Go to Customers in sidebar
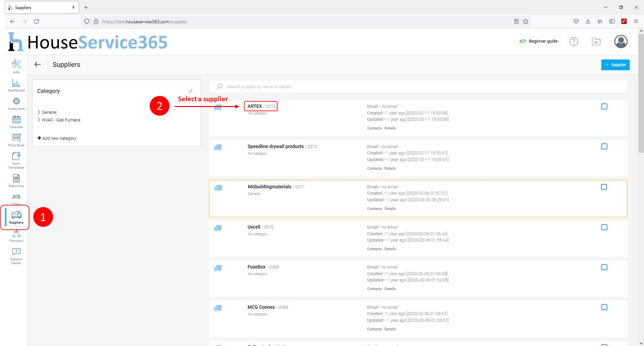The width and height of the screenshot is (644, 346). point(16,104)
